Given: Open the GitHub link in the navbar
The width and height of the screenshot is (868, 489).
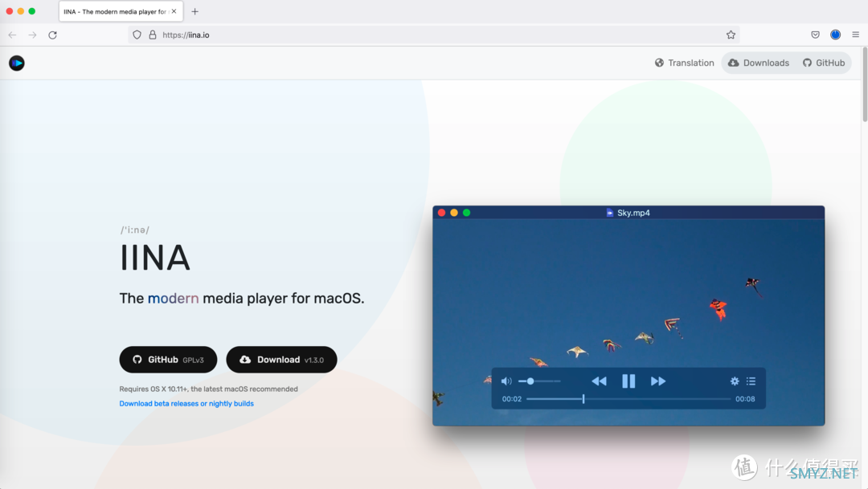Looking at the screenshot, I should (x=824, y=63).
